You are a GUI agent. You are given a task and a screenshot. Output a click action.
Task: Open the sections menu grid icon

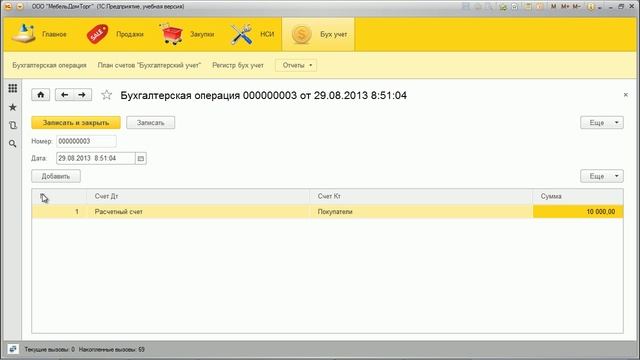click(x=13, y=88)
